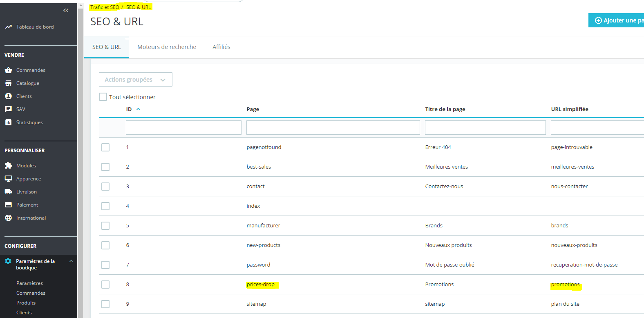Check the Tout sélectionner checkbox
The image size is (644, 318).
[103, 97]
